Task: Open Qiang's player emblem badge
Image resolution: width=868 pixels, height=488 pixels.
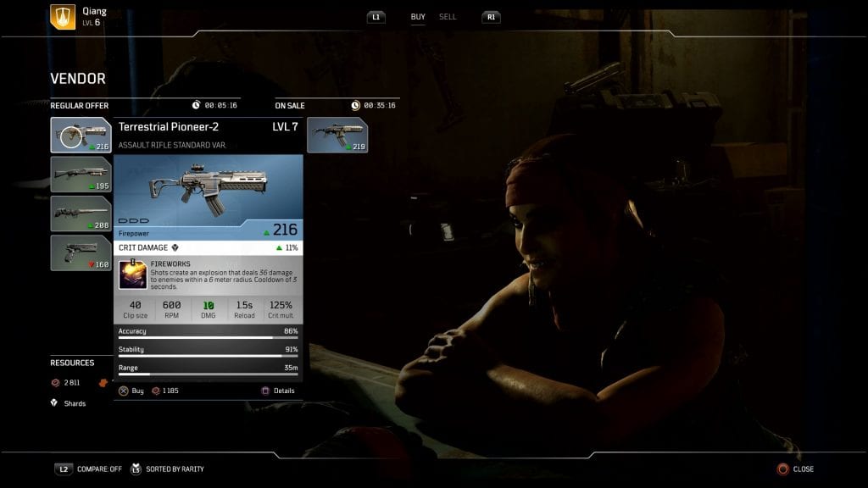Action: pyautogui.click(x=63, y=17)
